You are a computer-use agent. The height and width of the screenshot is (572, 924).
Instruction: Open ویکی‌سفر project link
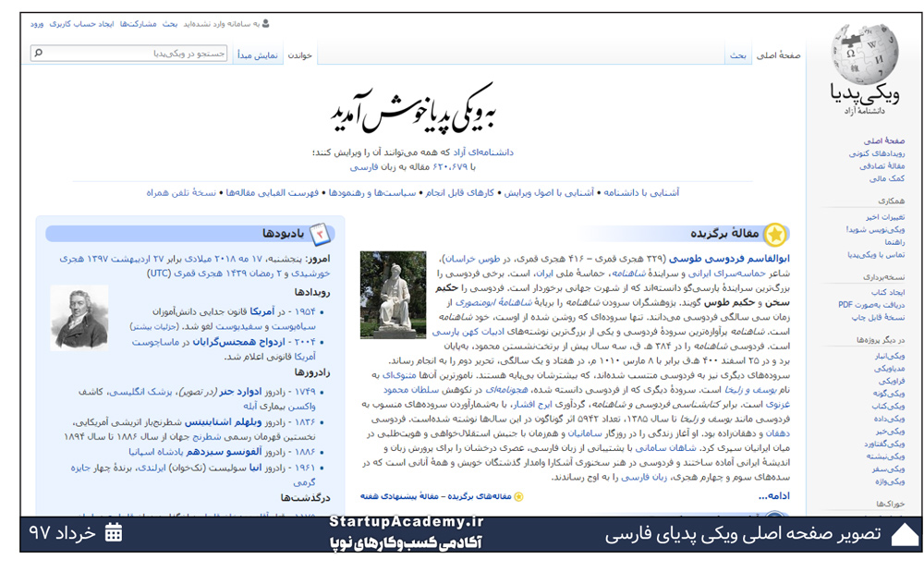point(888,469)
